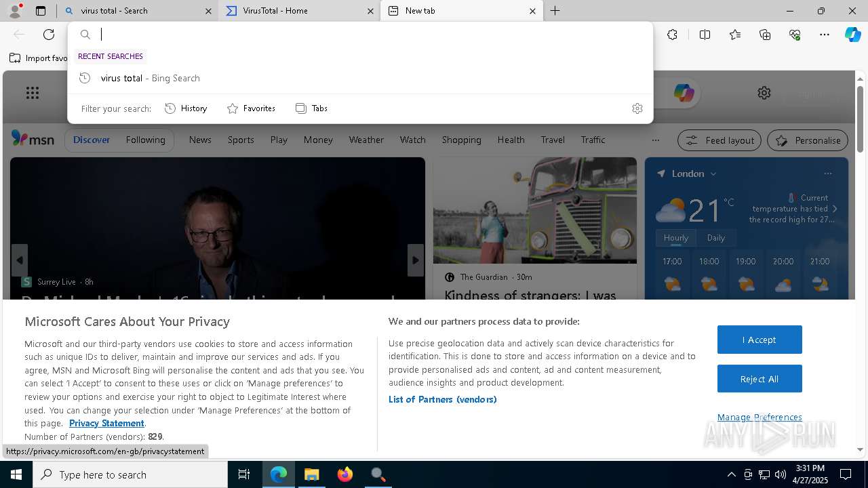Image resolution: width=868 pixels, height=488 pixels.
Task: Open the MSN app launcher grid
Action: (32, 93)
